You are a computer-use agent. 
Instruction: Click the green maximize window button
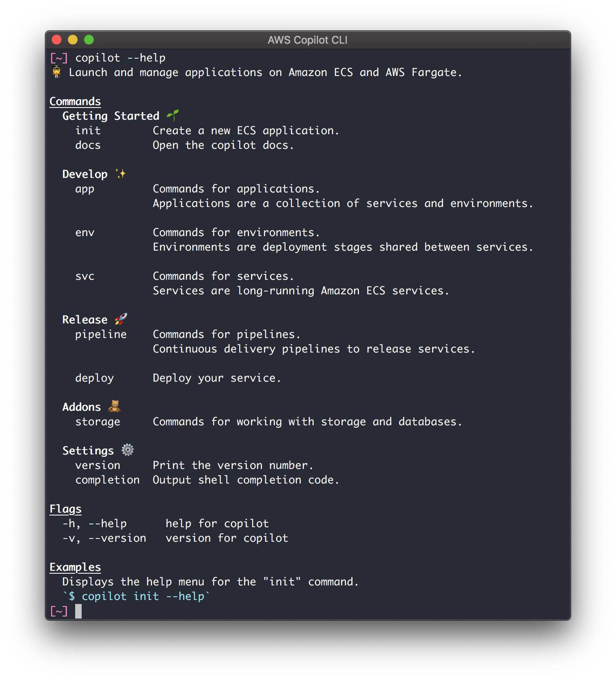89,40
